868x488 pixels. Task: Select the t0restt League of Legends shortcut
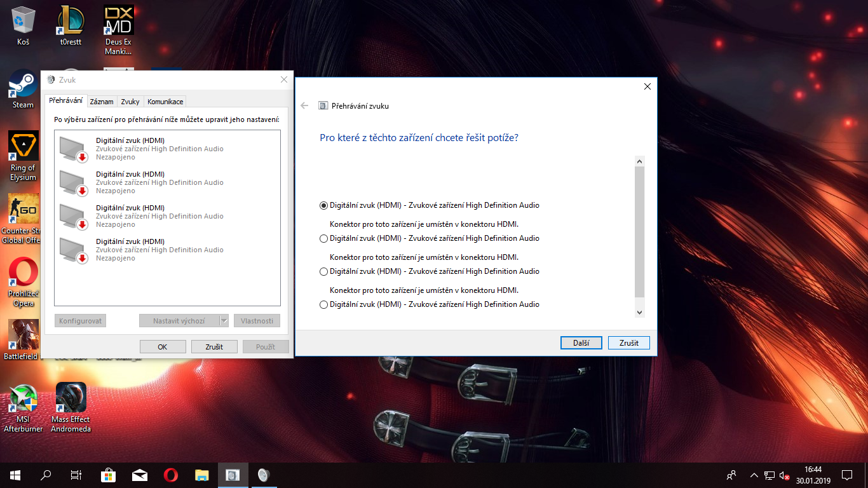point(71,26)
